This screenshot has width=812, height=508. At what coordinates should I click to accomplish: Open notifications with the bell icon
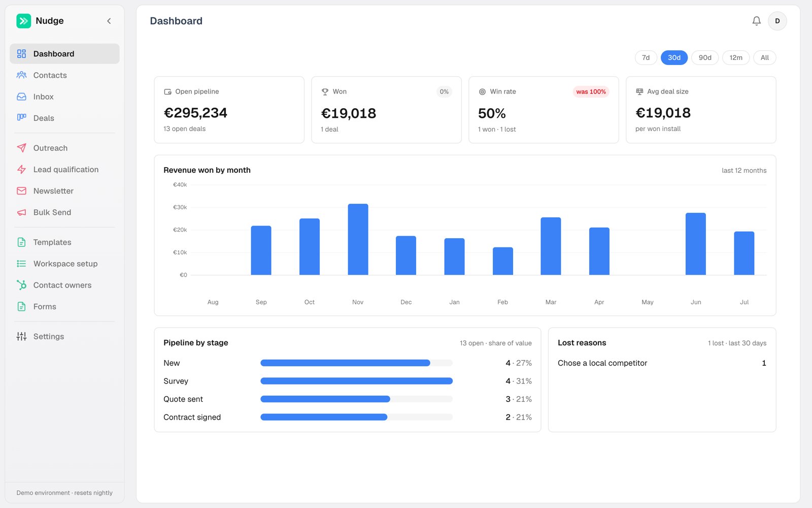pyautogui.click(x=756, y=21)
